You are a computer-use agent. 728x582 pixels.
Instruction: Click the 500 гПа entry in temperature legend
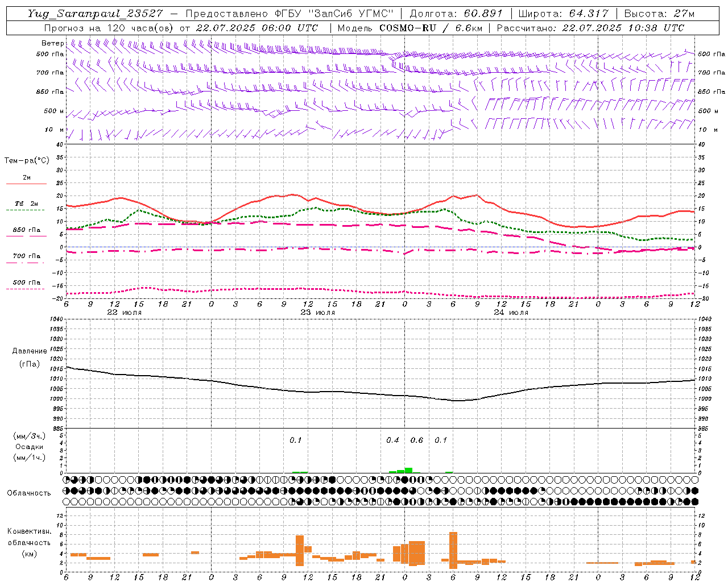click(27, 282)
